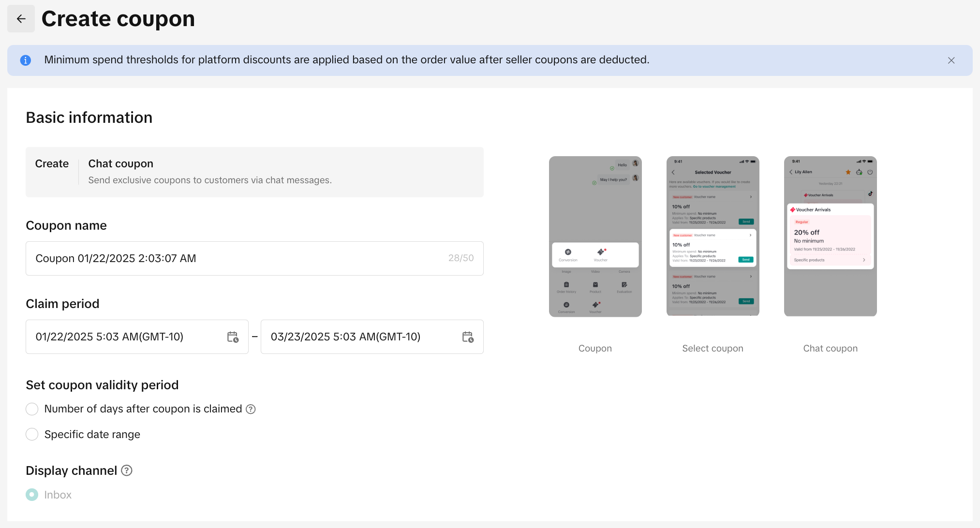Toggle the Inbox display channel option
The height and width of the screenshot is (528, 980).
[x=32, y=495]
